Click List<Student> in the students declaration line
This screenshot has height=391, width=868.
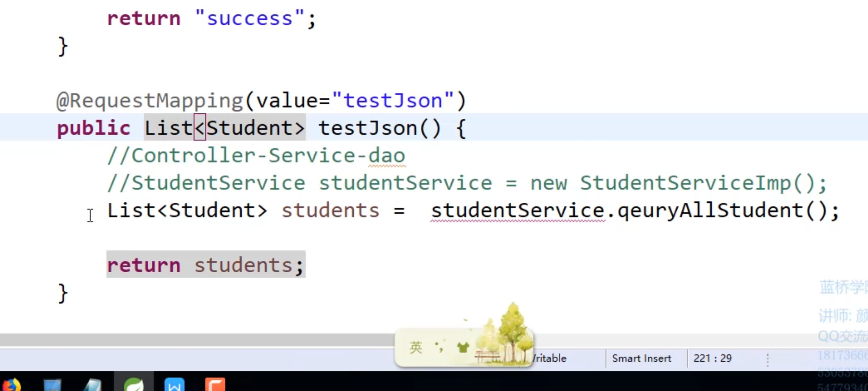(x=187, y=210)
